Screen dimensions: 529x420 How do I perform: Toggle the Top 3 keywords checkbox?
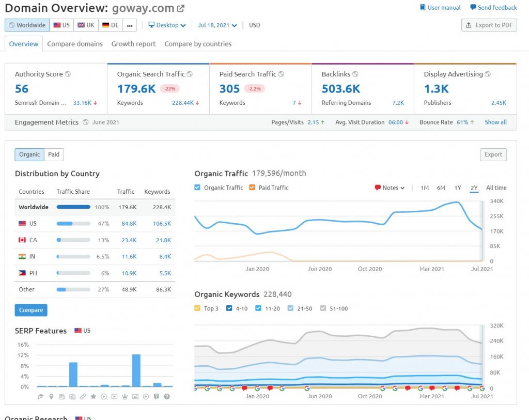tap(197, 308)
